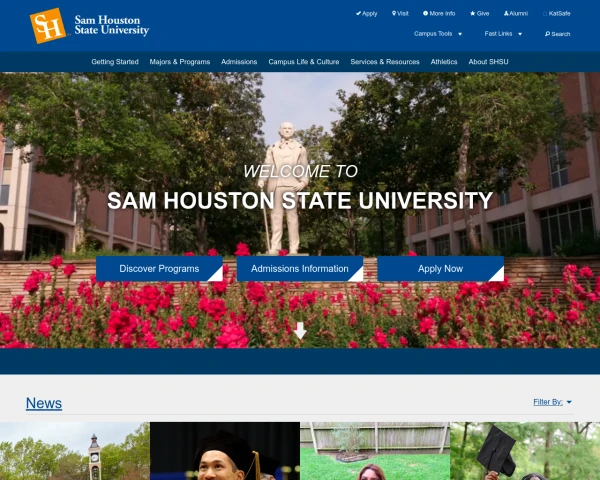Open the Visit link with map pin

pyautogui.click(x=400, y=13)
